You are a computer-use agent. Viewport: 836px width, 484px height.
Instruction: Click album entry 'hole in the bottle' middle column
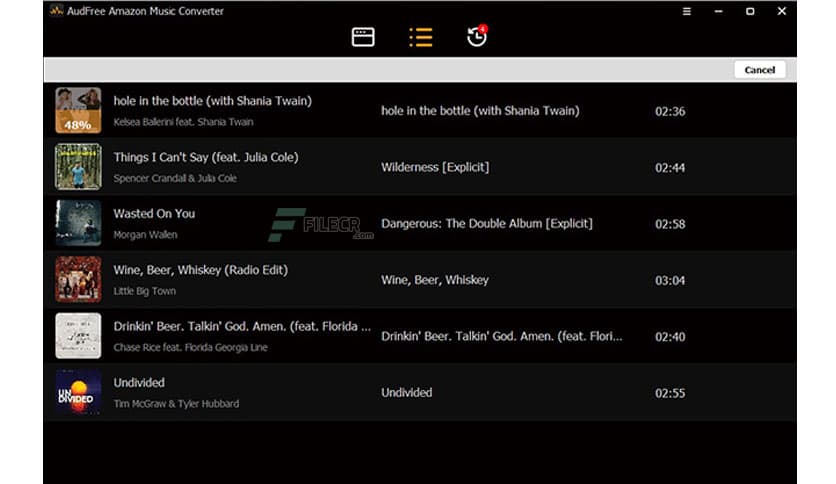tap(480, 111)
